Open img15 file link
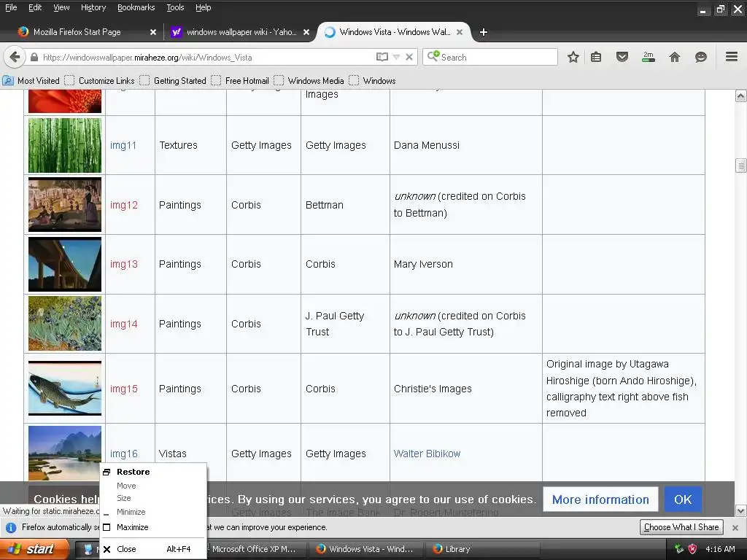The image size is (747, 560). click(124, 389)
